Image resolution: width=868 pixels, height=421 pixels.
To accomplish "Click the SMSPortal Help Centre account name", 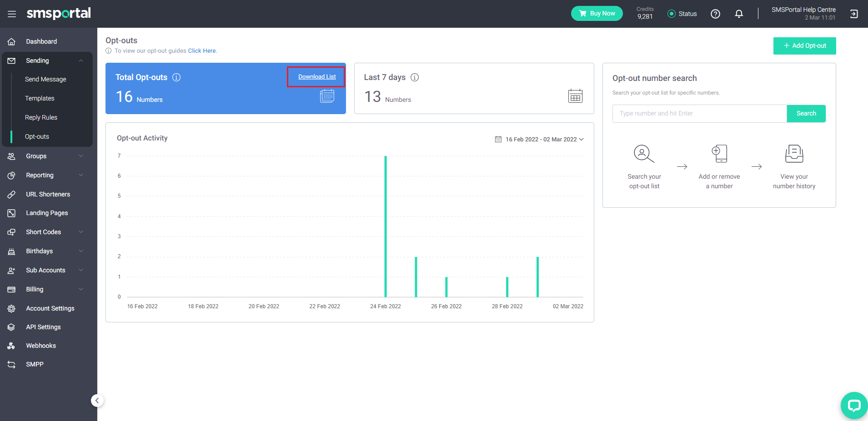I will (803, 10).
